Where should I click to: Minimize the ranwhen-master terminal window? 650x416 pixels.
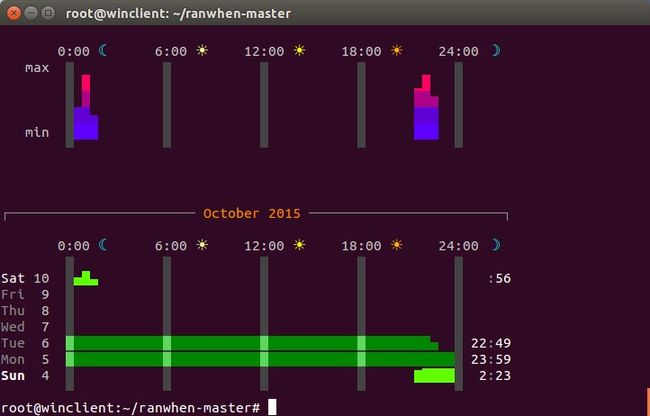click(31, 13)
